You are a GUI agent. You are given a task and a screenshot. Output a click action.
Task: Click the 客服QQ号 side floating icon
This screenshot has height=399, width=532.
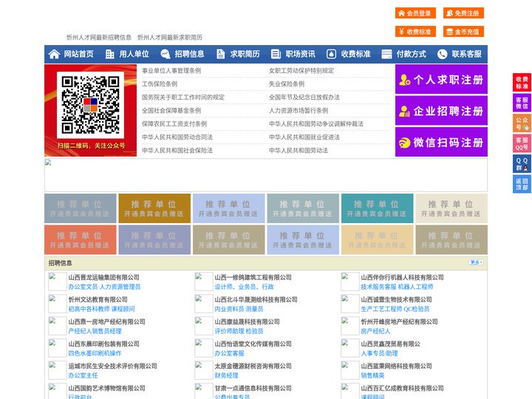(x=522, y=143)
